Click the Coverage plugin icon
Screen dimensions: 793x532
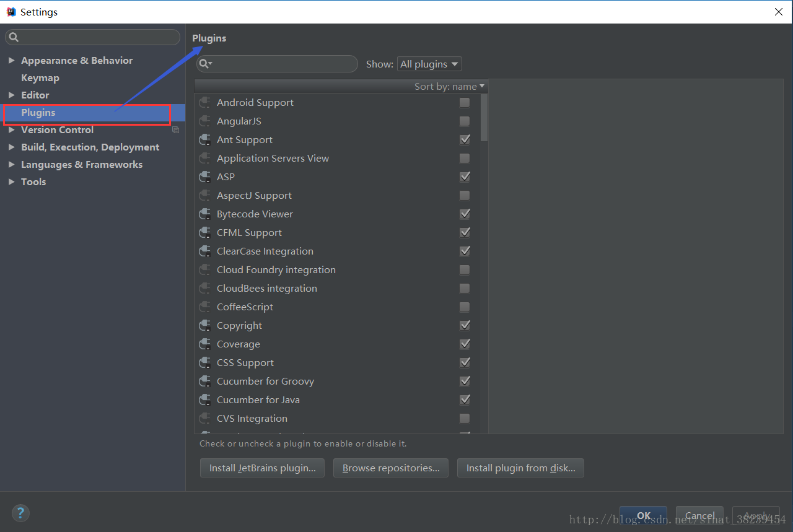coord(204,344)
